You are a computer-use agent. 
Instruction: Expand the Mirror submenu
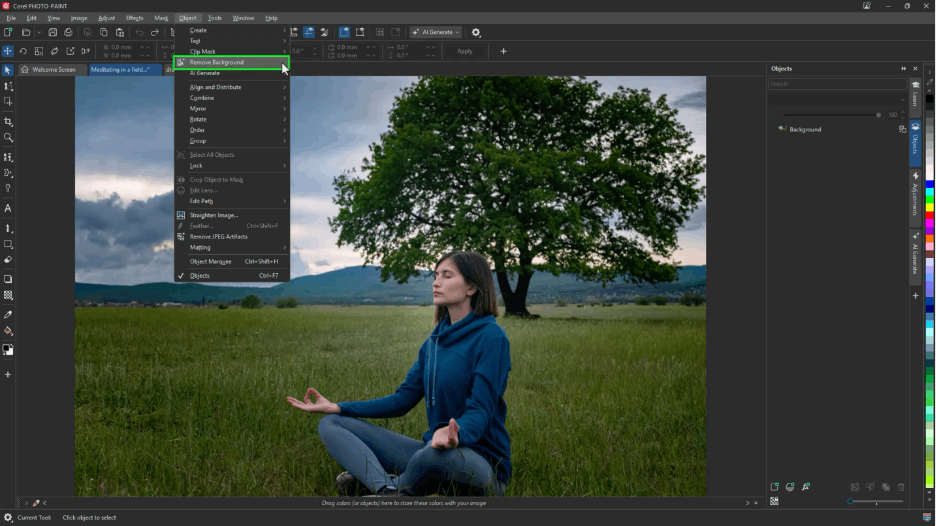(232, 109)
